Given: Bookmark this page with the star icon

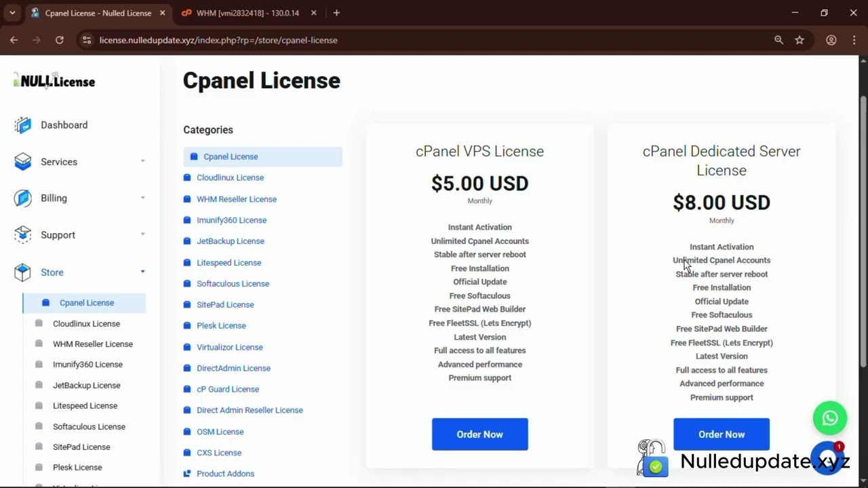Looking at the screenshot, I should [800, 40].
